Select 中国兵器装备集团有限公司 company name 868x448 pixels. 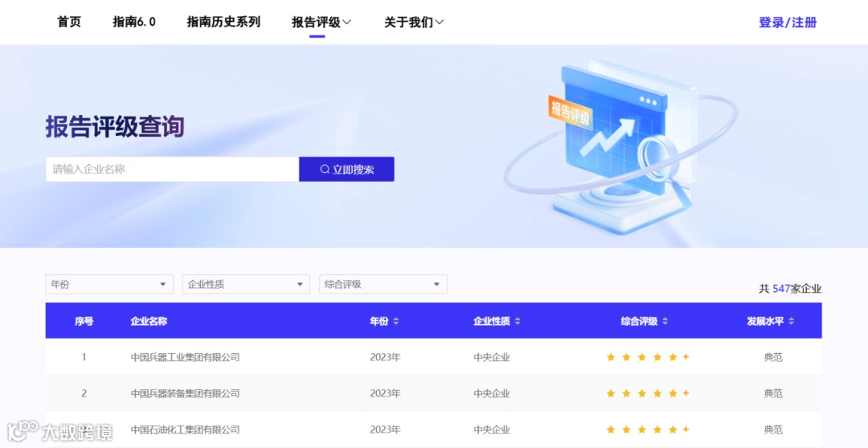pyautogui.click(x=185, y=394)
